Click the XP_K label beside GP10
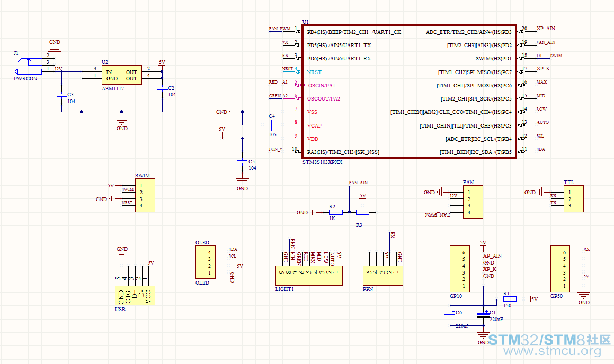This screenshot has height=364, width=614. pos(490,269)
